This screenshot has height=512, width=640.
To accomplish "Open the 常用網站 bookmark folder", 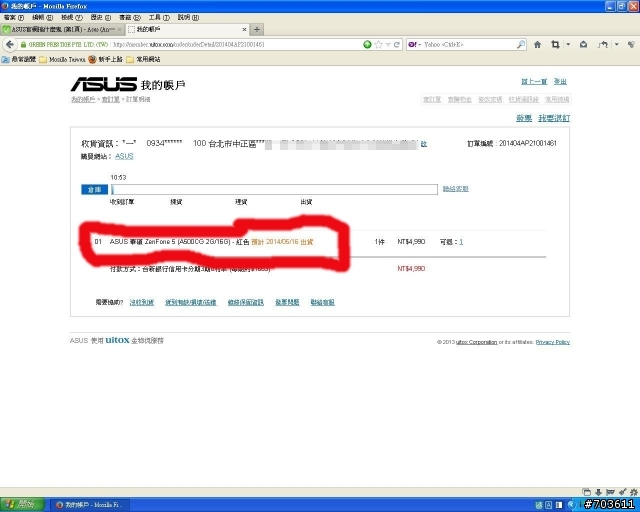I will point(143,60).
